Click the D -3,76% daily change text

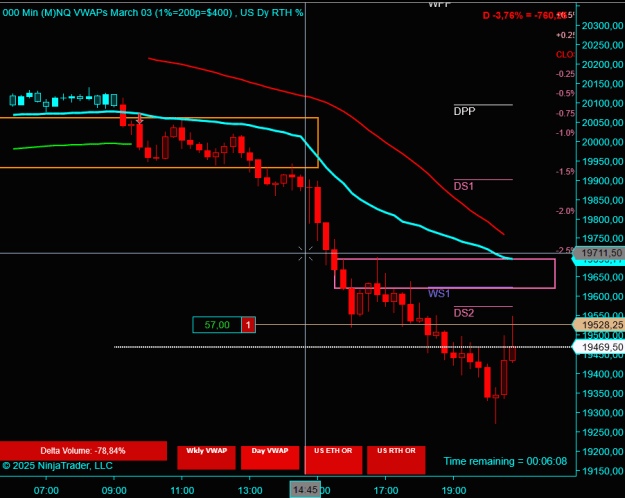(523, 16)
